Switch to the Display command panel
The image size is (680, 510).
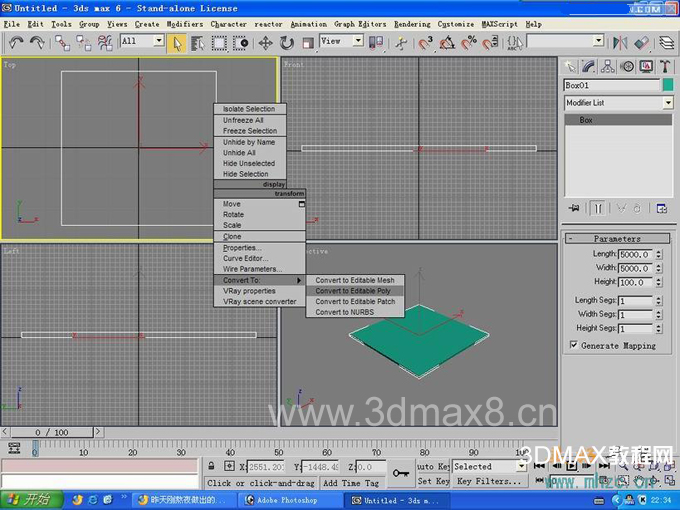646,66
